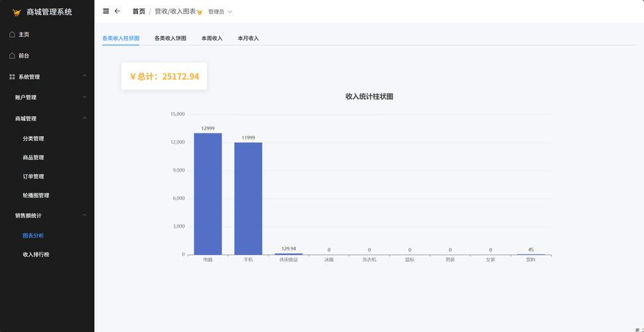Click the 冰箱 axis label

click(x=329, y=260)
